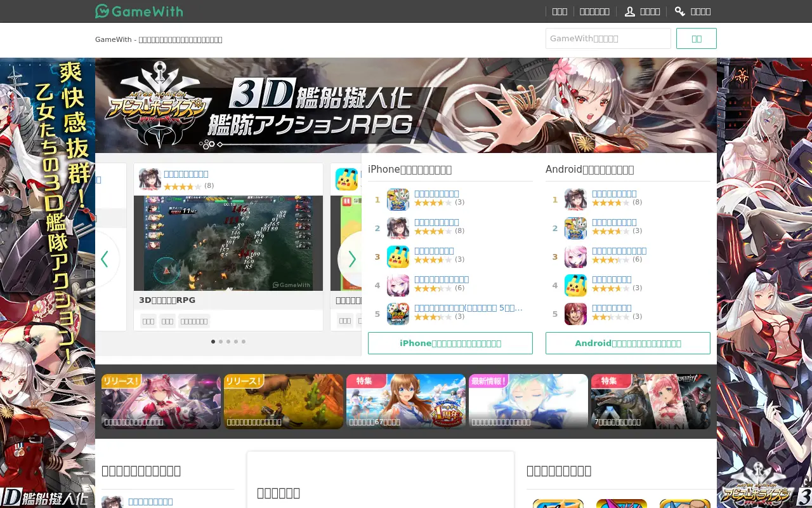
Task: Open the rank 2 game icon in Android ranking
Action: click(575, 228)
